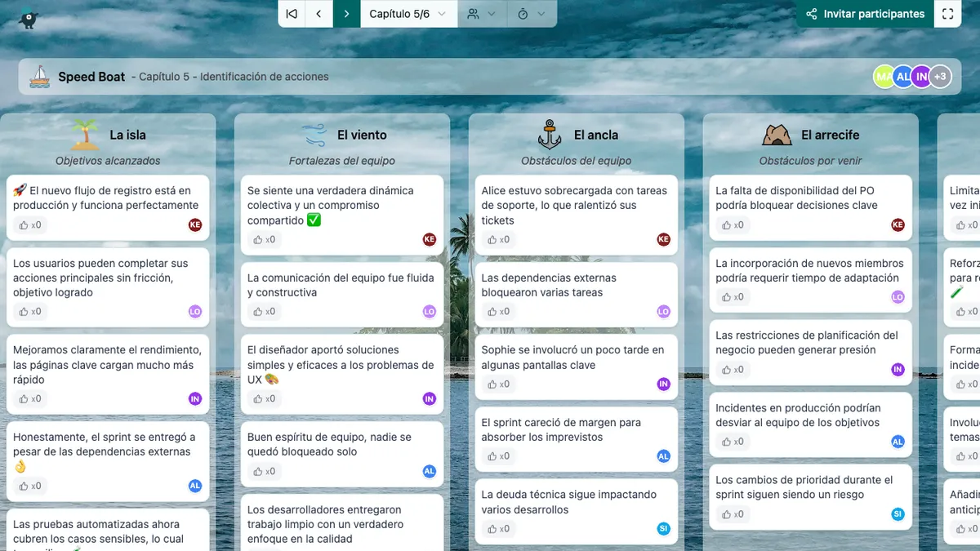Show the +3 additional participants
980x551 pixels.
tap(941, 77)
